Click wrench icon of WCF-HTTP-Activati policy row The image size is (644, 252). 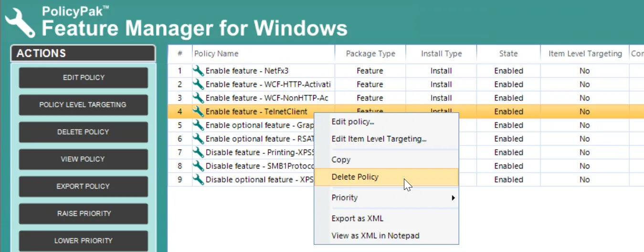pos(198,84)
